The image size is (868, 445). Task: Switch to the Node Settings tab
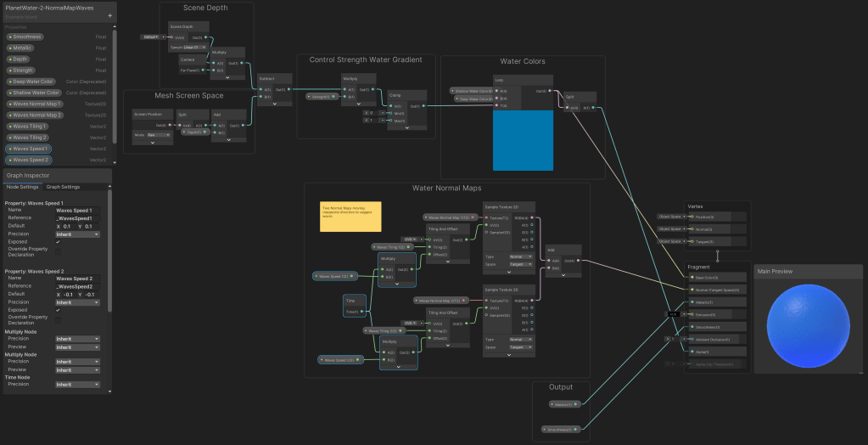click(x=23, y=187)
